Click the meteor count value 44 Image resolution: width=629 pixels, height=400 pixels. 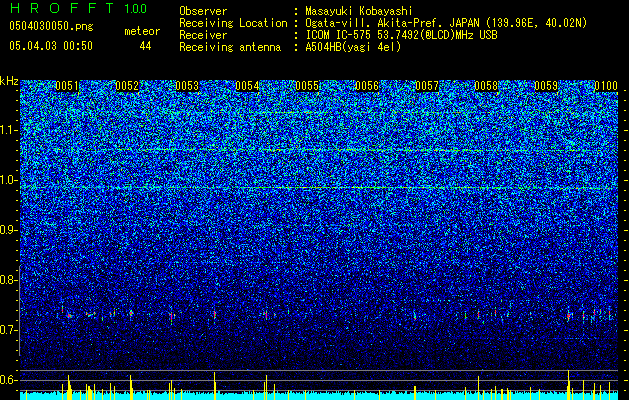point(145,46)
